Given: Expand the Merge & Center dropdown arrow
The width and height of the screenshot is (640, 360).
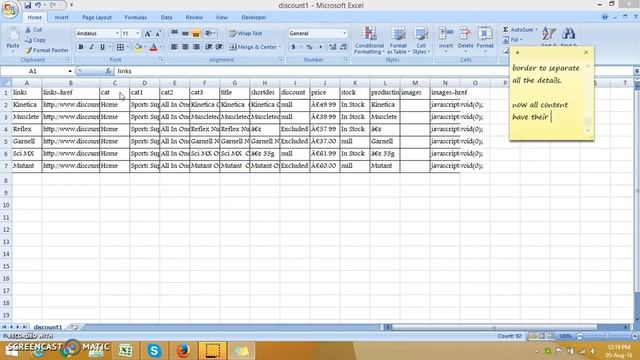Looking at the screenshot, I should pyautogui.click(x=280, y=47).
